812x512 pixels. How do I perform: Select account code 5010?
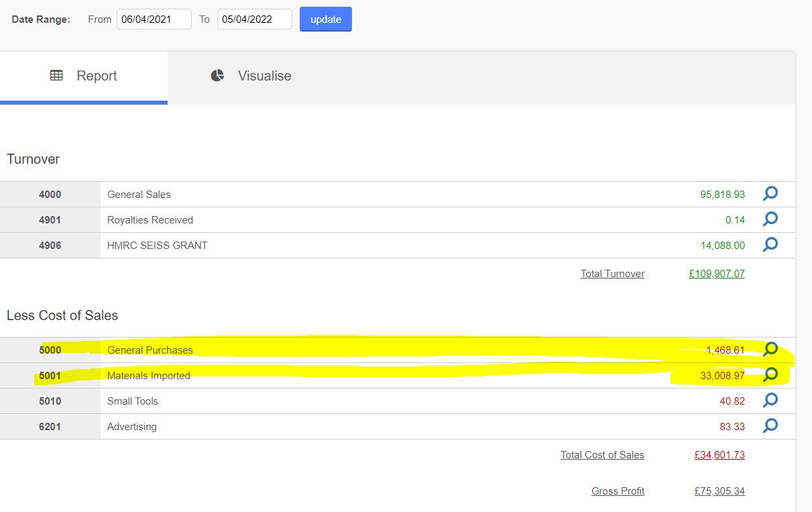point(50,401)
